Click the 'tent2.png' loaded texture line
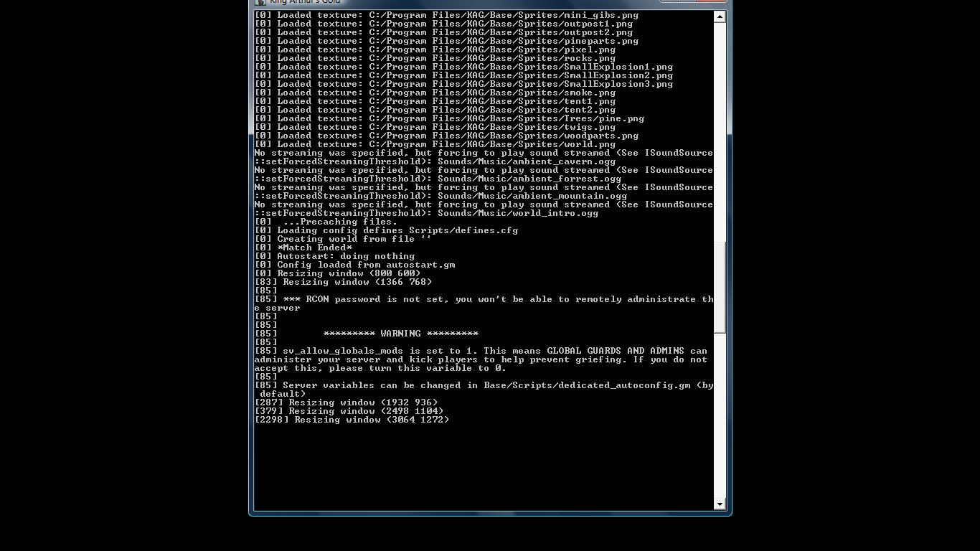The image size is (980, 551). [x=435, y=110]
